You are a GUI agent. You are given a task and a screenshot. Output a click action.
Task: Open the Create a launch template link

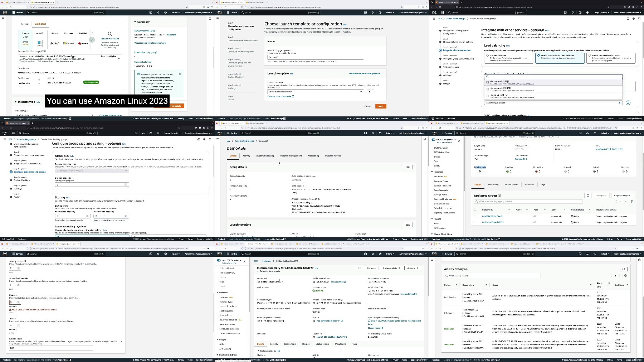tap(280, 96)
